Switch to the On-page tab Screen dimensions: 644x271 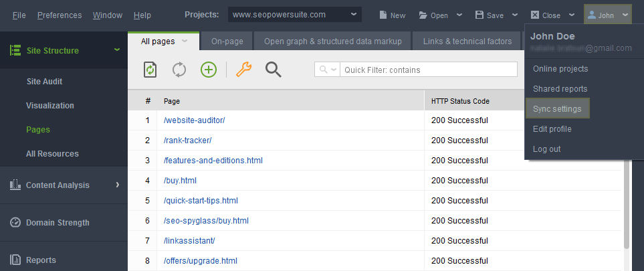point(227,41)
